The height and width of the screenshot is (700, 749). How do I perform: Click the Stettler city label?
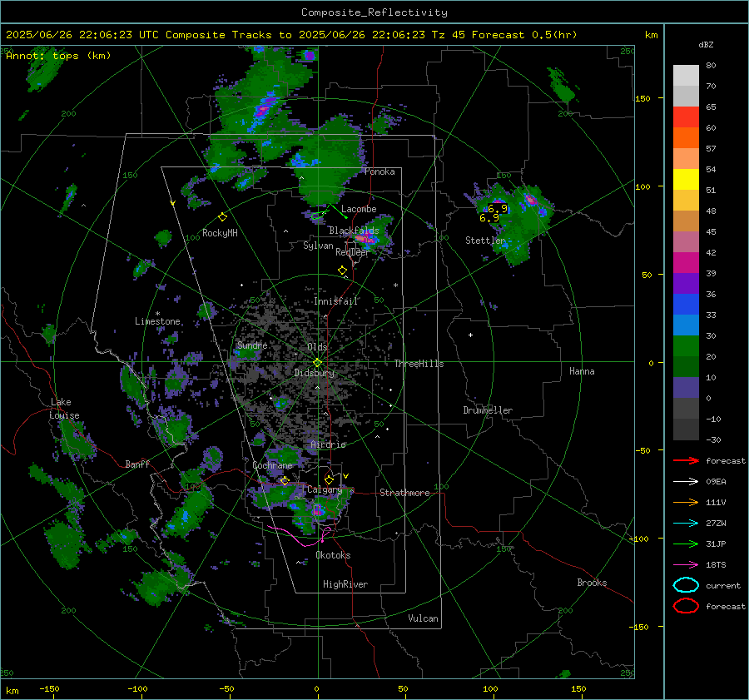tap(485, 241)
